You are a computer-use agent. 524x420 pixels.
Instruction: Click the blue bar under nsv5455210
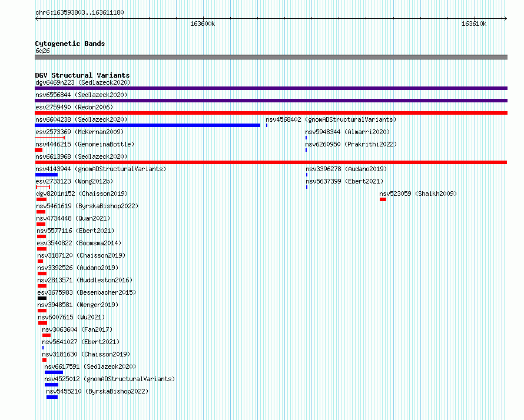(52, 397)
